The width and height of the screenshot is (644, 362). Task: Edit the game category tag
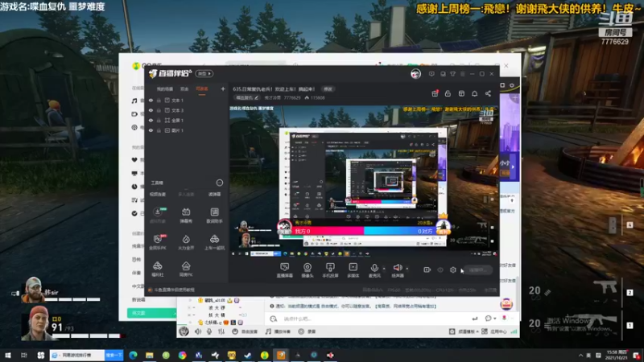pos(247,97)
